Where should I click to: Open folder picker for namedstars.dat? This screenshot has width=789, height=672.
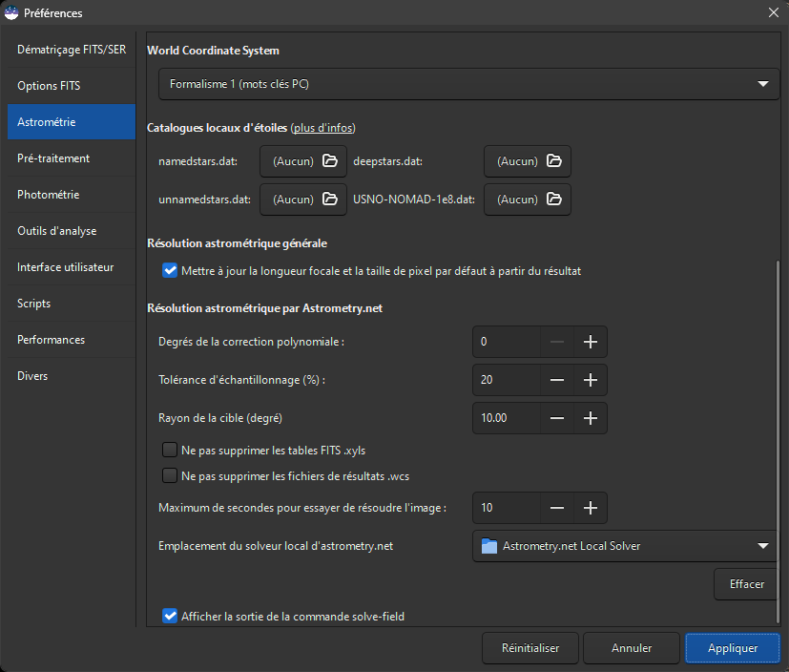coord(330,162)
